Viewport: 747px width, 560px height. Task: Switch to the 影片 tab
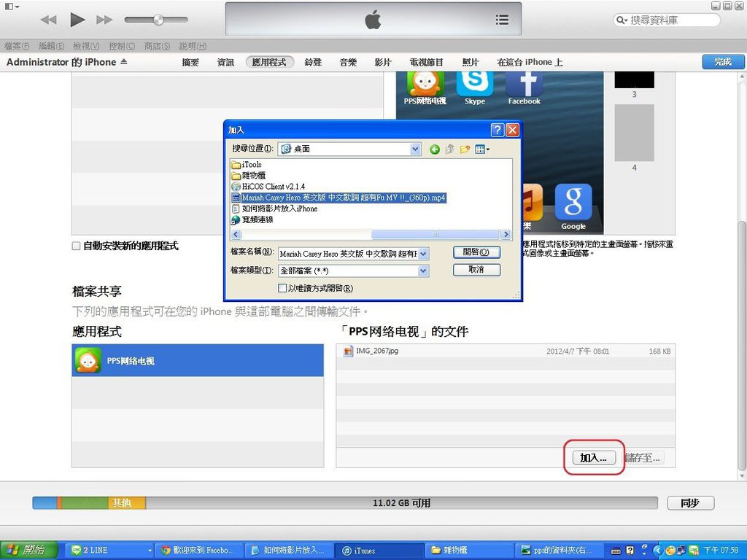[382, 62]
